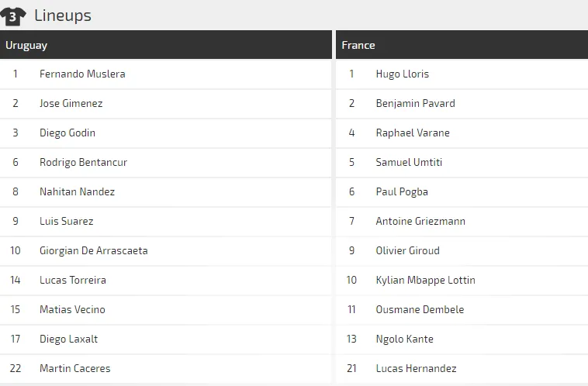This screenshot has width=588, height=386.
Task: Open Benjamin Pavard's player link
Action: click(x=415, y=104)
